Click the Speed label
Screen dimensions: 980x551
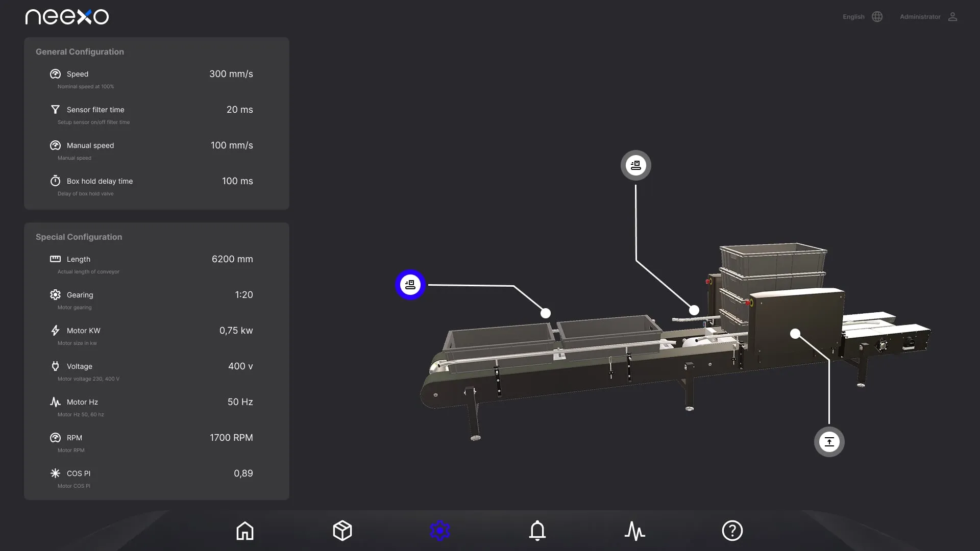tap(78, 74)
